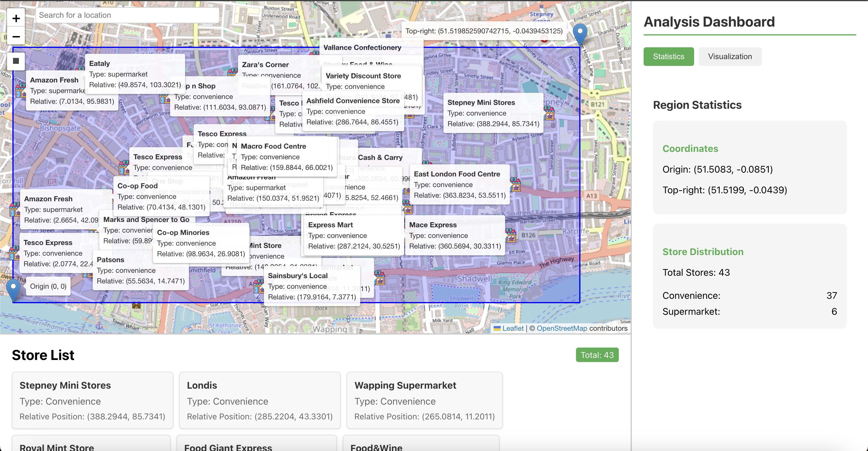
Task: Click the Stepney Mini Stores list card
Action: (92, 400)
